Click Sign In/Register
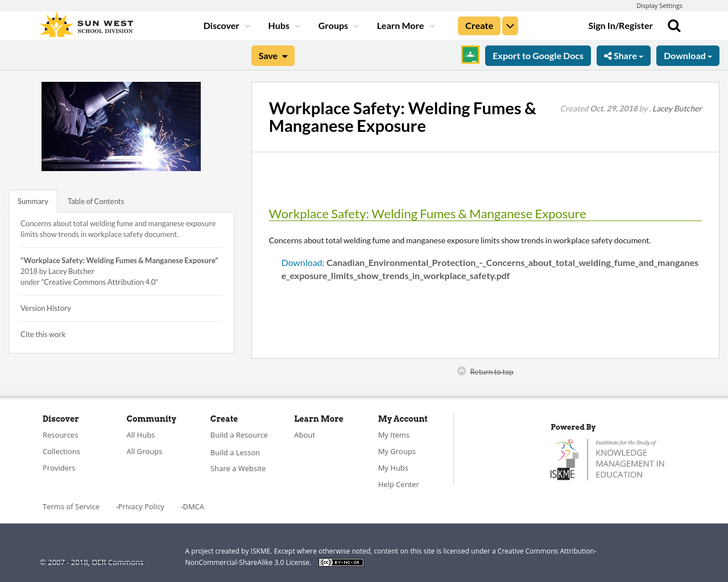Screen dimensions: 728x582 pos(620,25)
